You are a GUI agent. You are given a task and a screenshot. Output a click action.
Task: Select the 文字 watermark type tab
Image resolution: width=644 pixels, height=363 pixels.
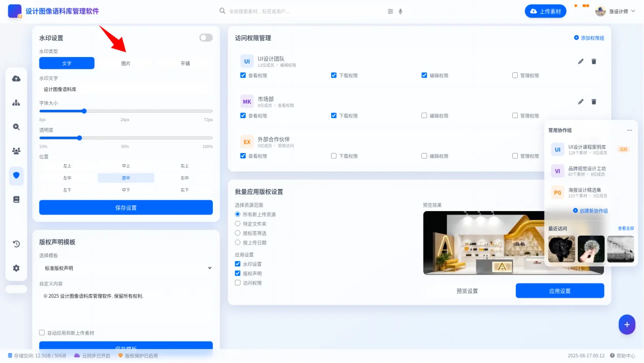pyautogui.click(x=67, y=63)
